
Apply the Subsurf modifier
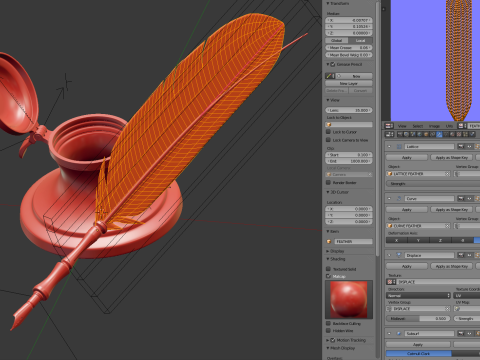click(418, 345)
